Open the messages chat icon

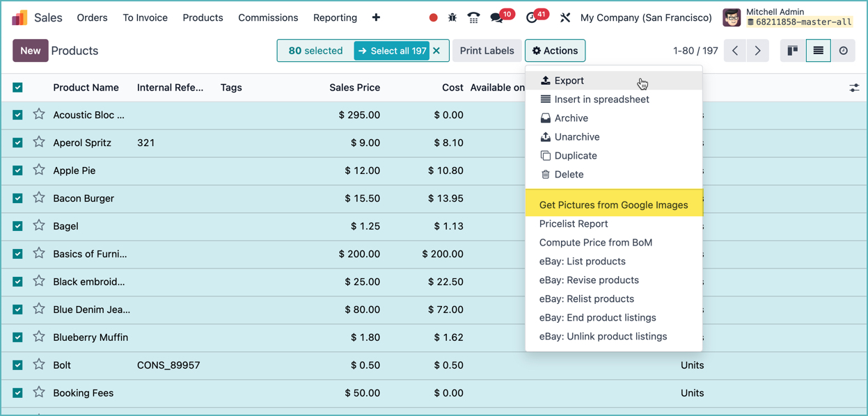click(x=497, y=17)
